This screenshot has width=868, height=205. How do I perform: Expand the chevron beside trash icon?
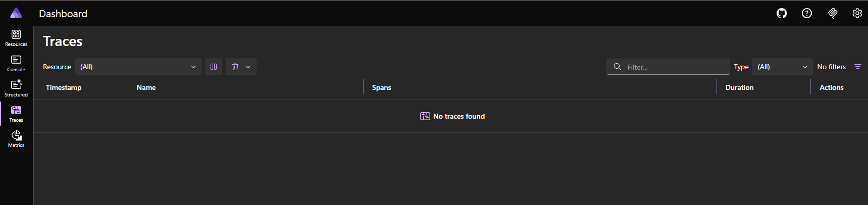coord(248,67)
